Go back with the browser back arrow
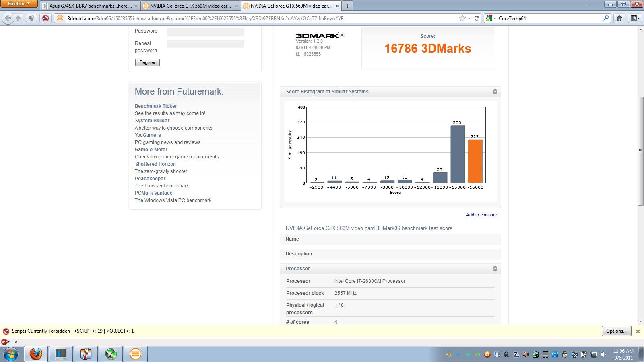This screenshot has width=644, height=362. (x=8, y=18)
